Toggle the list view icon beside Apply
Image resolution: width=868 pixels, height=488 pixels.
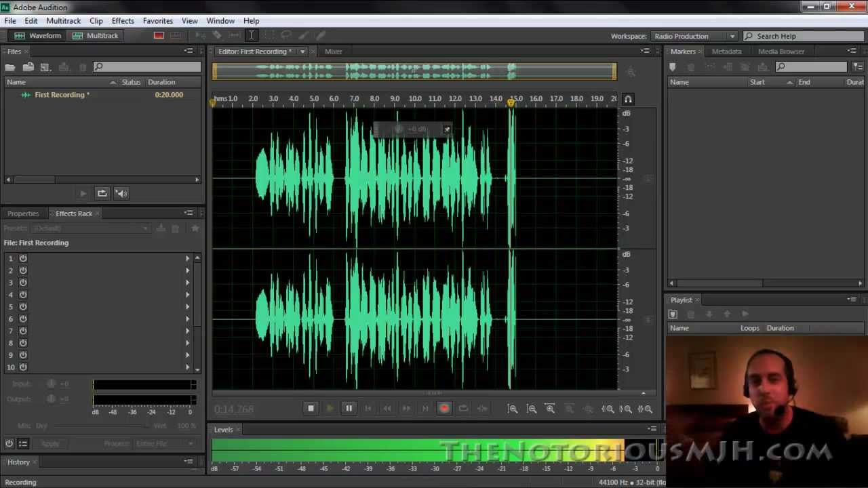[x=23, y=444]
